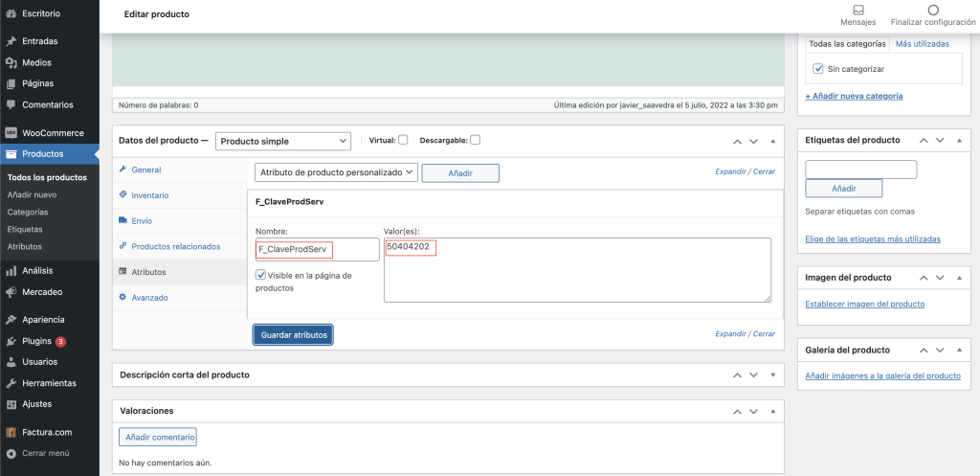
Task: Move Datos del producto panel up
Action: (x=738, y=142)
